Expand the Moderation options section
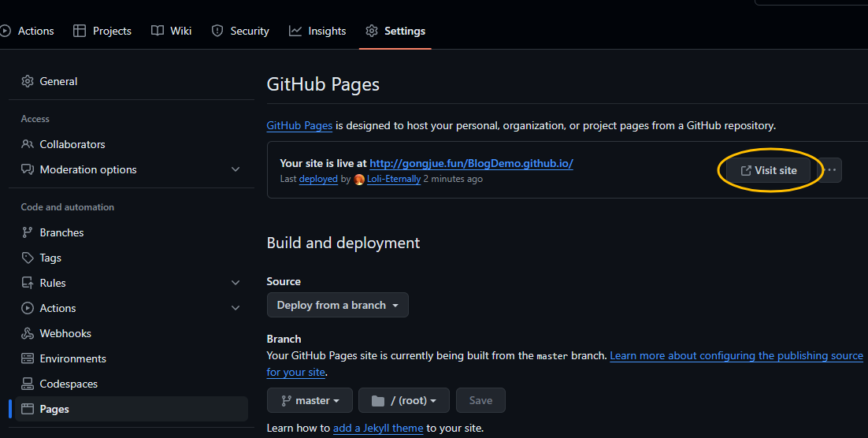868x438 pixels. point(236,169)
